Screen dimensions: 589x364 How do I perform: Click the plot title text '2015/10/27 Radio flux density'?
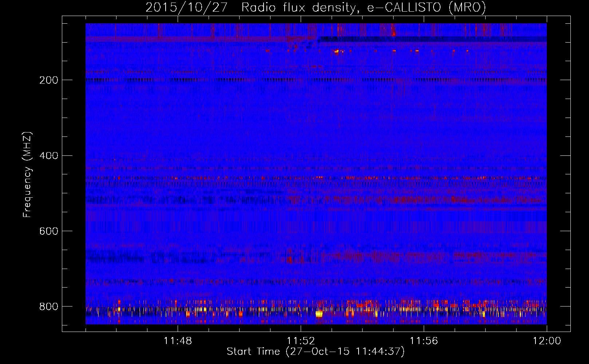pyautogui.click(x=250, y=7)
